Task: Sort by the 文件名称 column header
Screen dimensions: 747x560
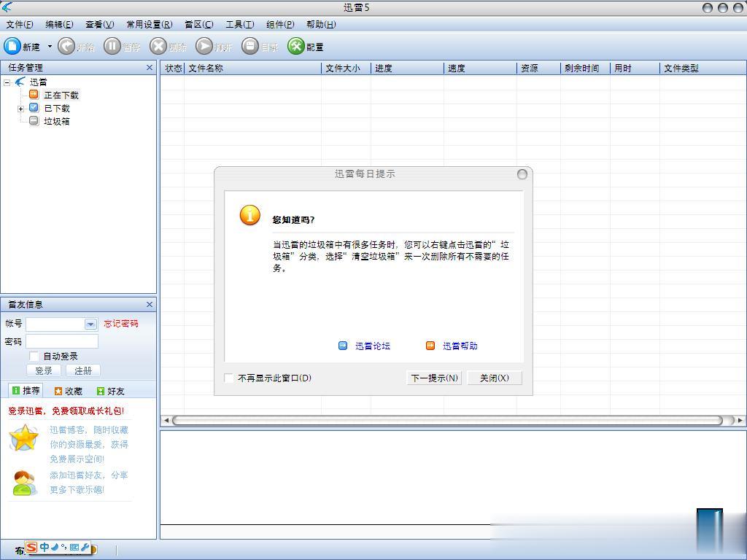Action: [253, 68]
